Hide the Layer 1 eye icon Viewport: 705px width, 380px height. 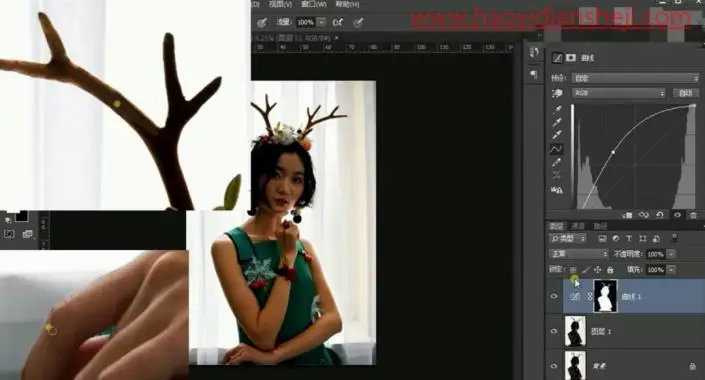click(x=553, y=331)
